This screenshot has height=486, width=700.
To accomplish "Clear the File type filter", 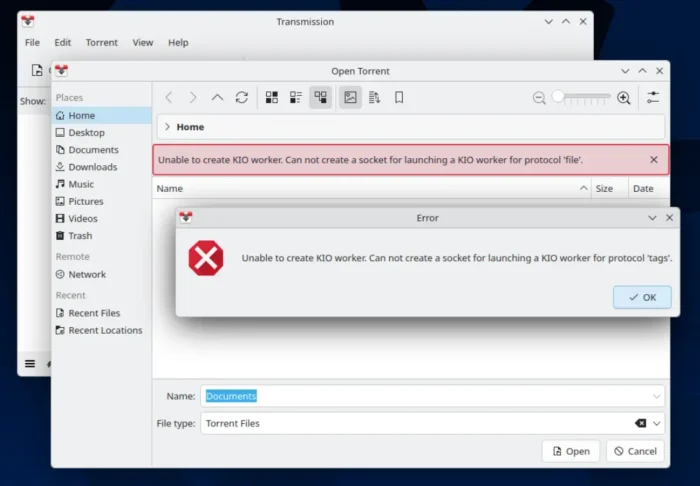I will pyautogui.click(x=640, y=423).
